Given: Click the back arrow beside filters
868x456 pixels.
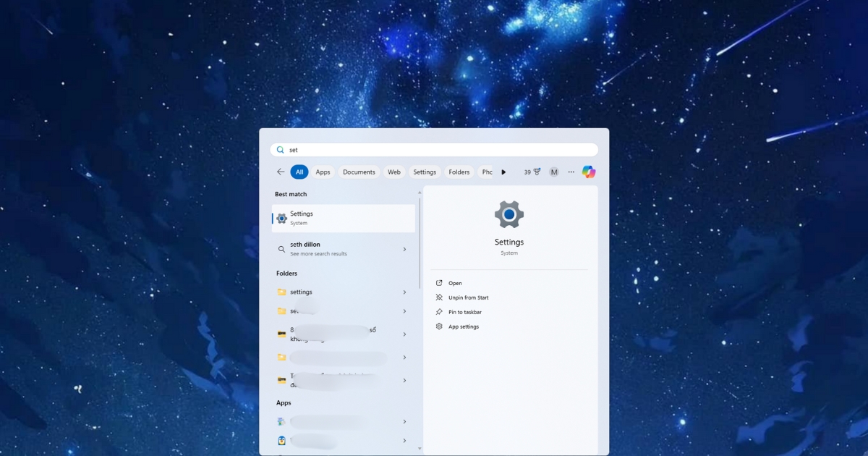Looking at the screenshot, I should pyautogui.click(x=281, y=172).
